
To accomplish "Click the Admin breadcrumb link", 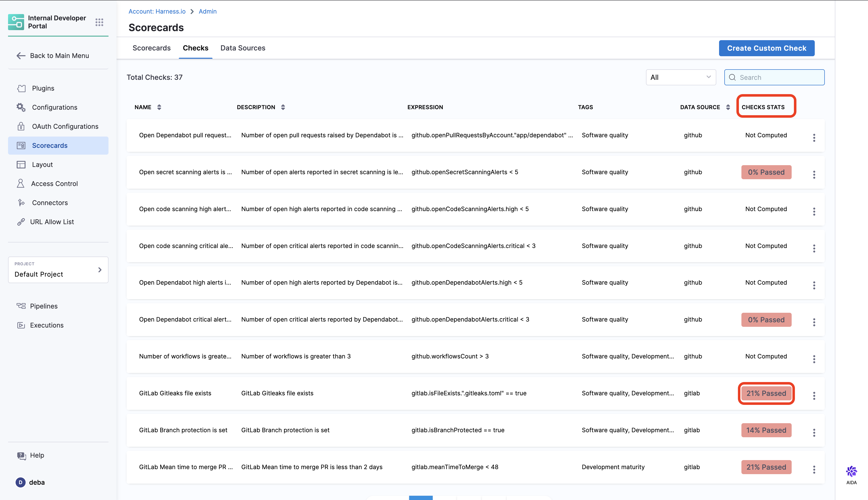I will pyautogui.click(x=207, y=11).
